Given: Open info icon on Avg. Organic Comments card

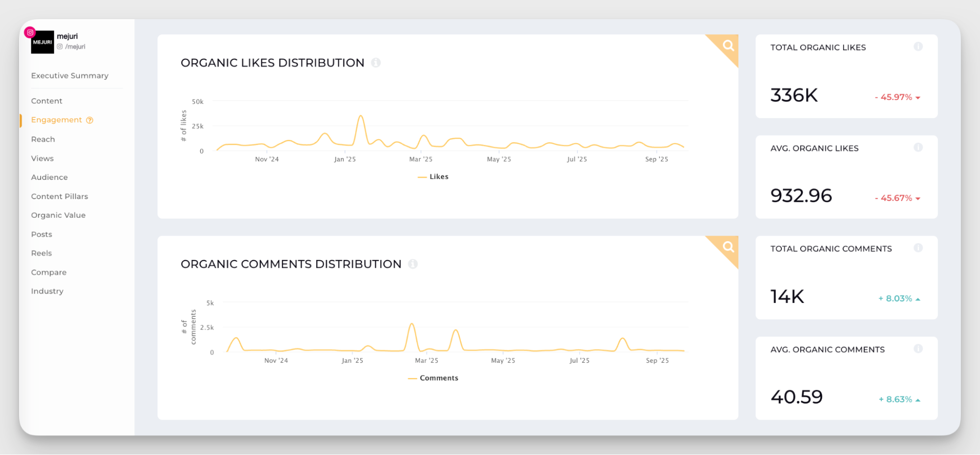Looking at the screenshot, I should [918, 349].
